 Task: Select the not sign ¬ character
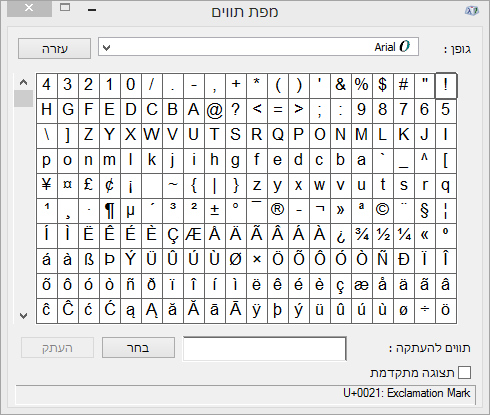[x=320, y=211]
